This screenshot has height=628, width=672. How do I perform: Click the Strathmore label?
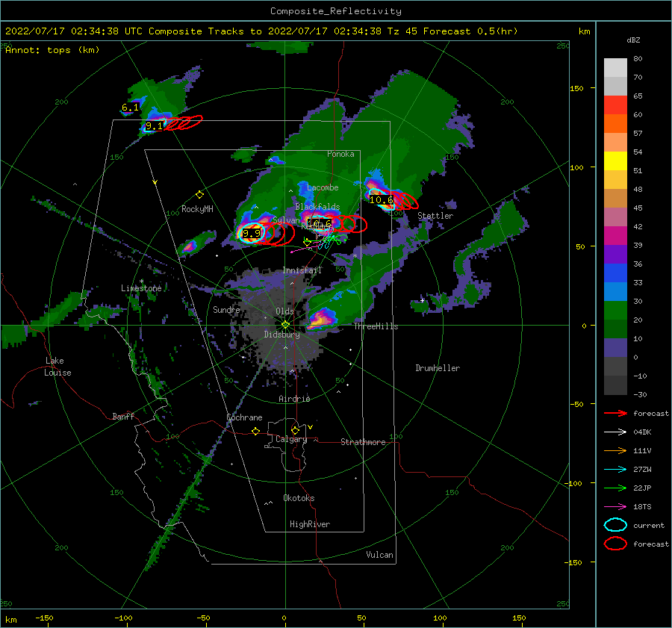pos(363,442)
